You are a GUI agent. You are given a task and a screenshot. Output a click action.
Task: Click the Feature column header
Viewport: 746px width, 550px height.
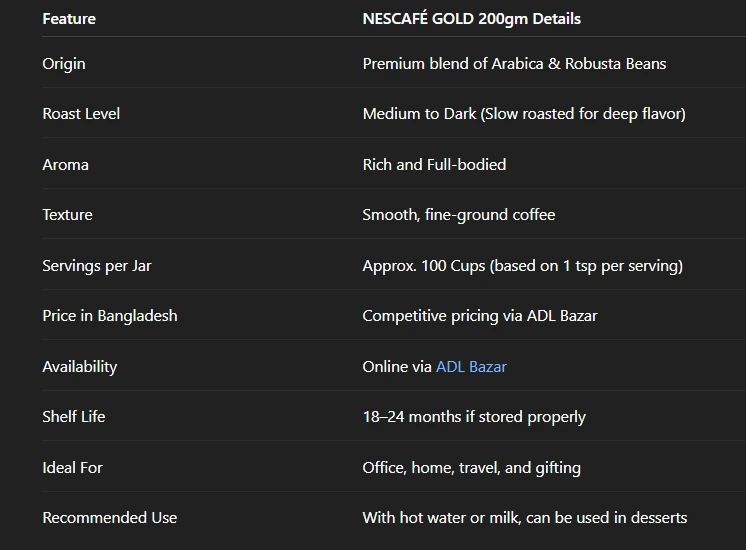tap(69, 19)
